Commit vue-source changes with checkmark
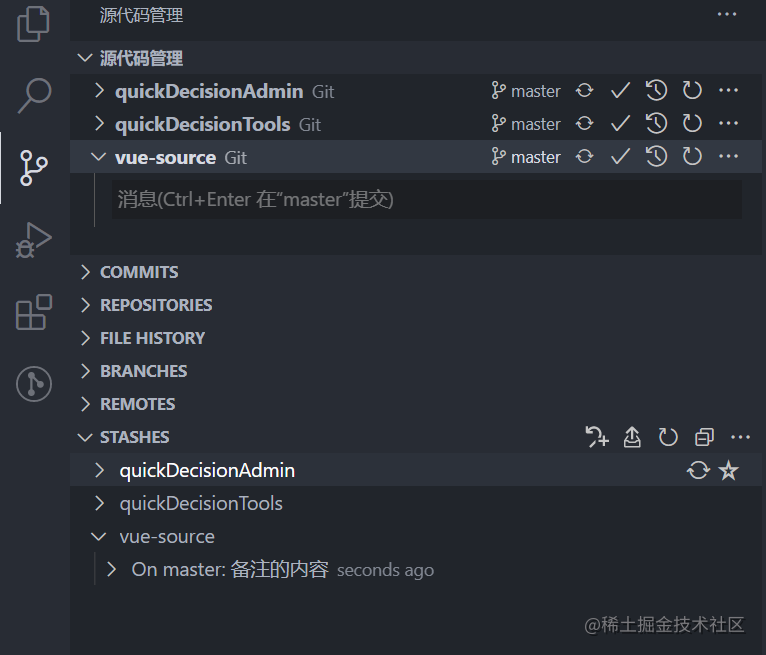 620,157
